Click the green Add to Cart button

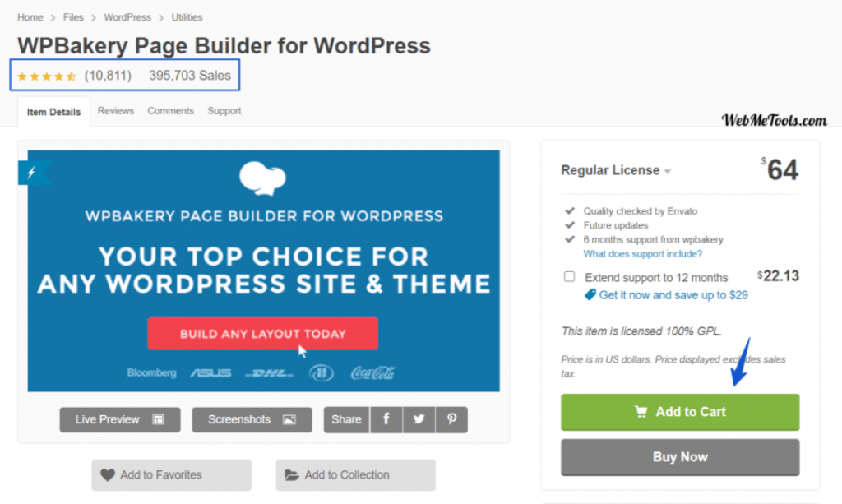tap(680, 412)
